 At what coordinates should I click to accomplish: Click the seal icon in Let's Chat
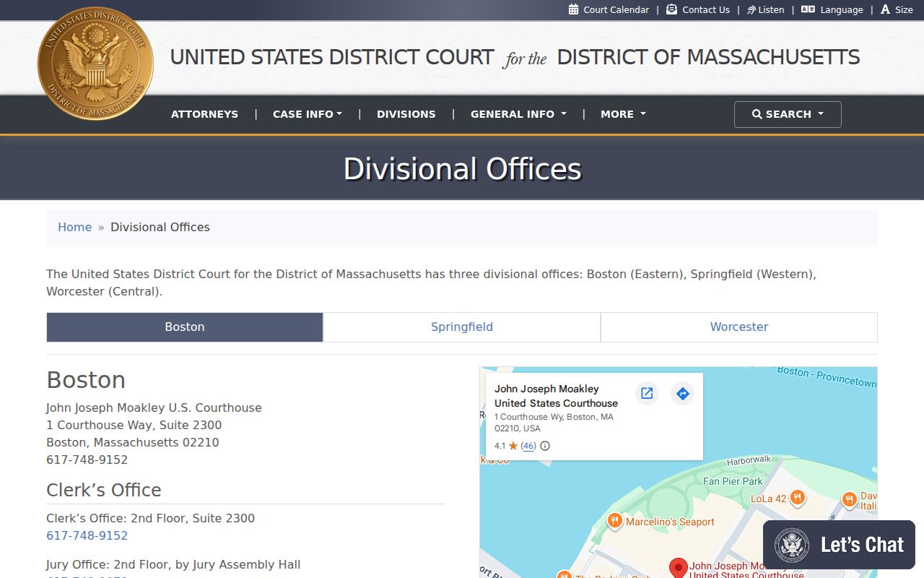tap(792, 545)
